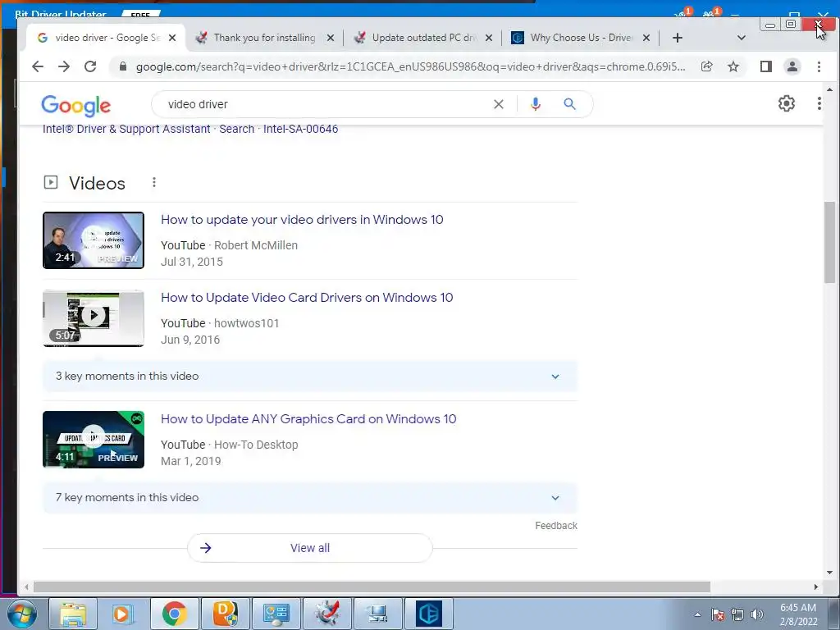Bookmark this page with the star icon
This screenshot has width=840, height=630.
tap(733, 66)
